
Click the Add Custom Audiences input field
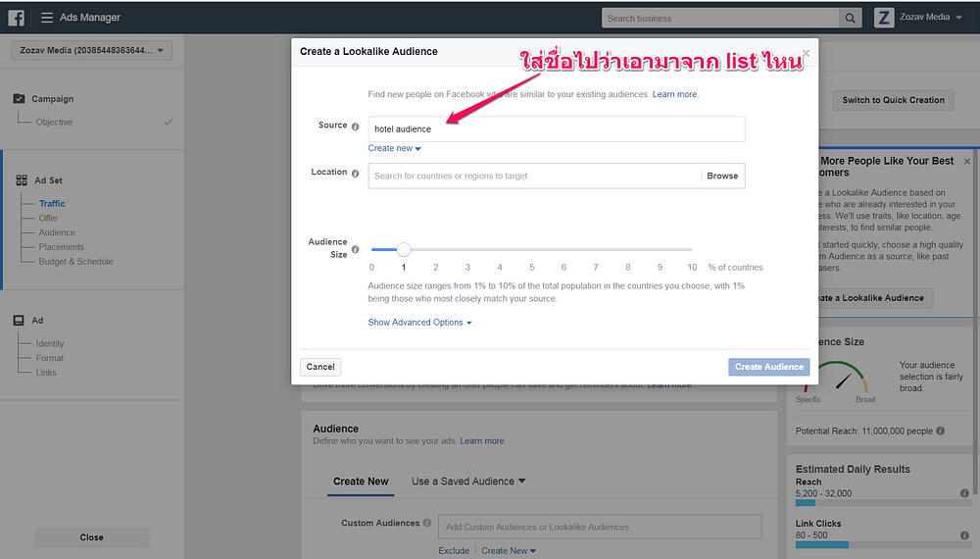(x=600, y=527)
